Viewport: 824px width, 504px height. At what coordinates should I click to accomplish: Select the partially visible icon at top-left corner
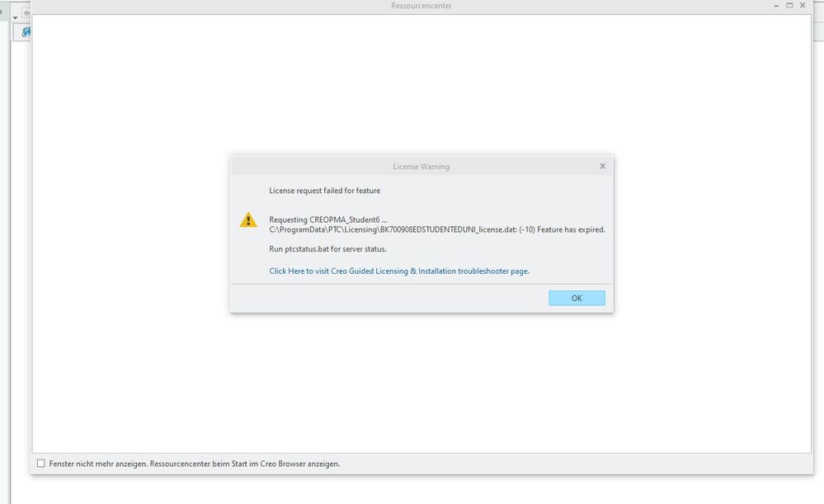[2, 10]
